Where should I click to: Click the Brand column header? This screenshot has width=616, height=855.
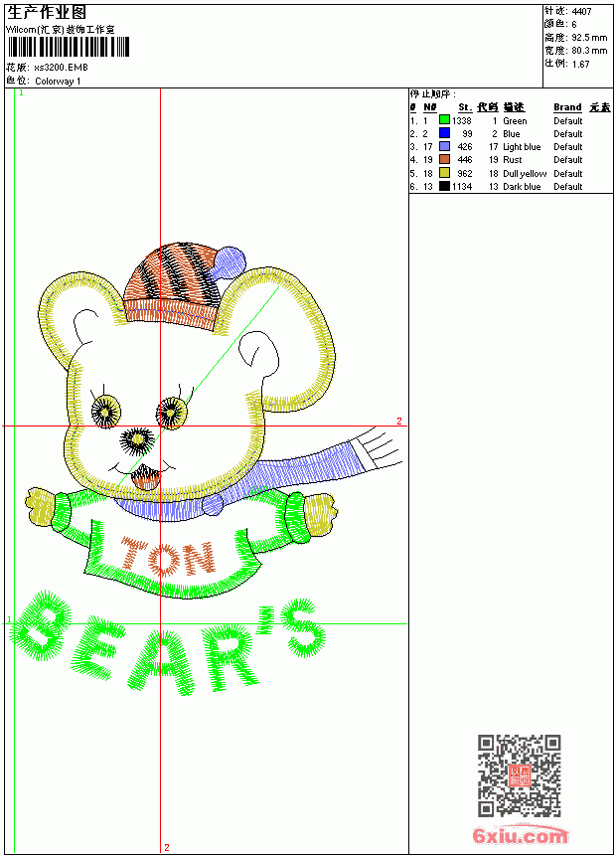point(567,107)
